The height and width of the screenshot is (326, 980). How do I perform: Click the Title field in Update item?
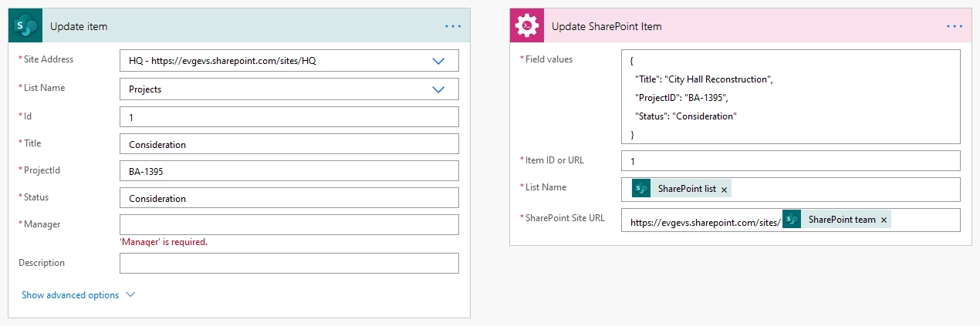click(x=289, y=144)
